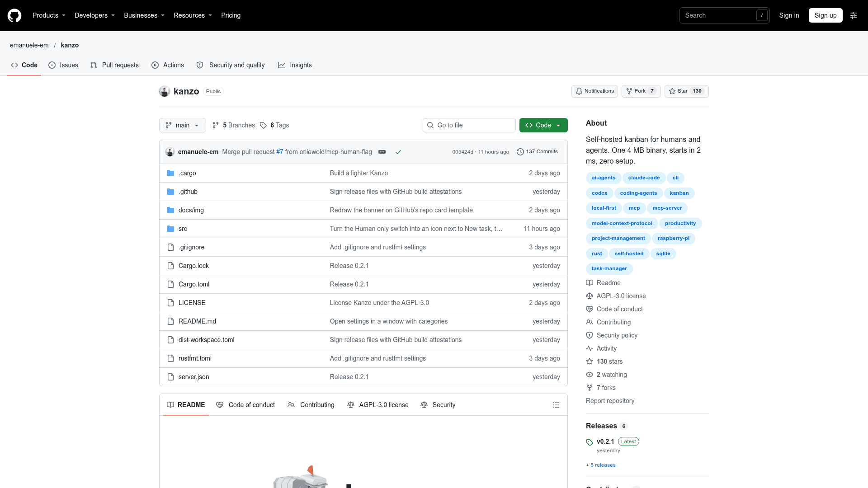Click the book icon beside Readme
This screenshot has width=868, height=488.
(x=590, y=283)
